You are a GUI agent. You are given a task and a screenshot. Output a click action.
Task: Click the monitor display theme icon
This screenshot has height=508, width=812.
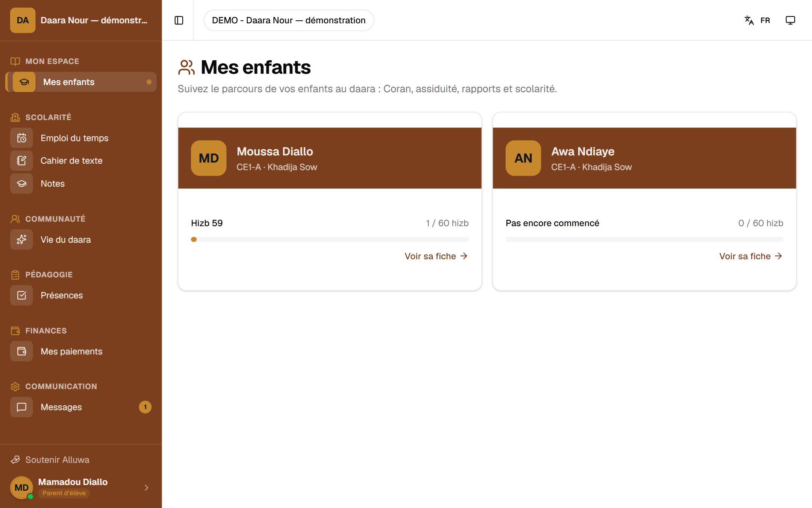click(790, 20)
